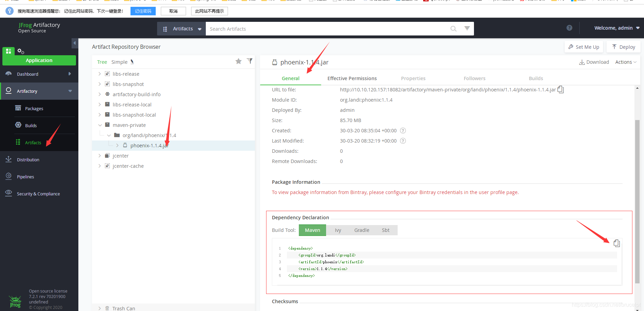644x311 pixels.
Task: Open the help question mark icon
Action: click(569, 28)
